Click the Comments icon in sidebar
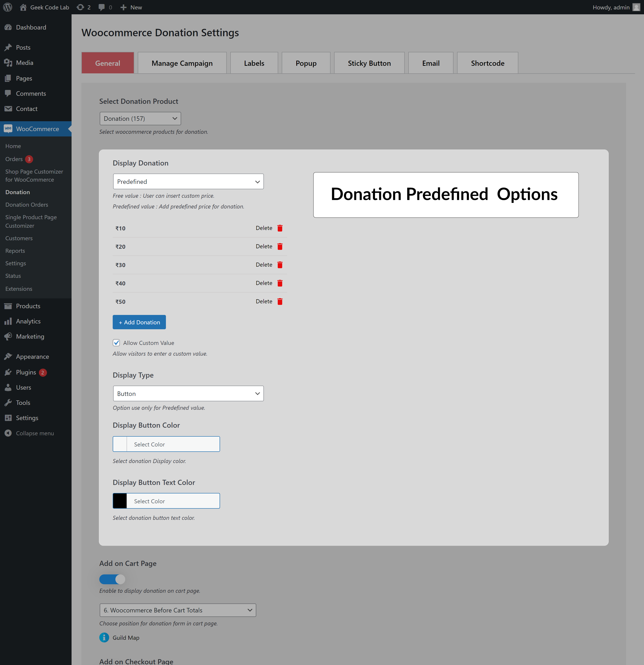644x665 pixels. [x=8, y=93]
